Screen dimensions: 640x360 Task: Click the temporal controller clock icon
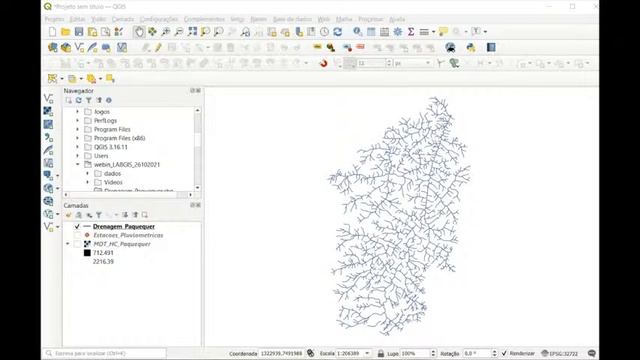pos(324,32)
